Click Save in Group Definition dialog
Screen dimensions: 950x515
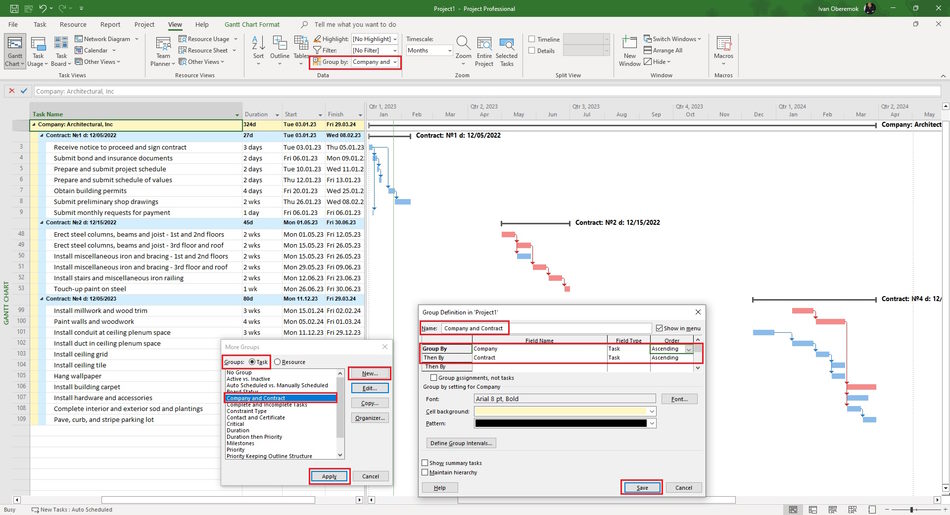(642, 488)
